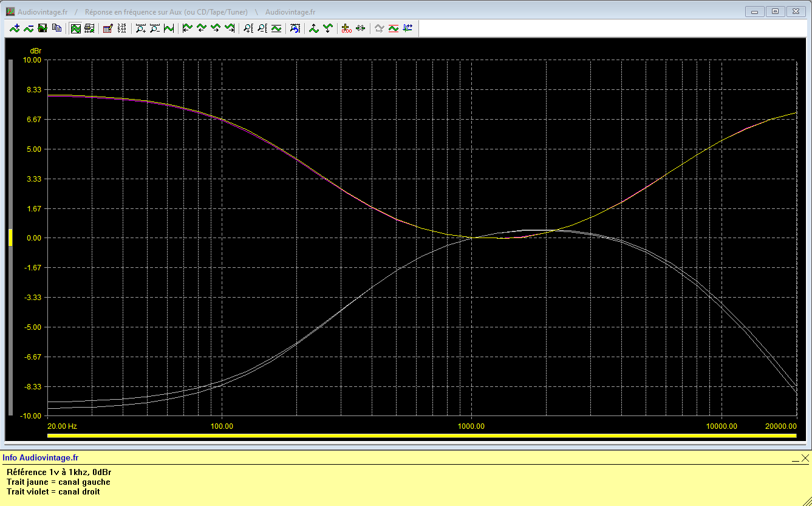Click the add curve icon with plus sign

15,28
